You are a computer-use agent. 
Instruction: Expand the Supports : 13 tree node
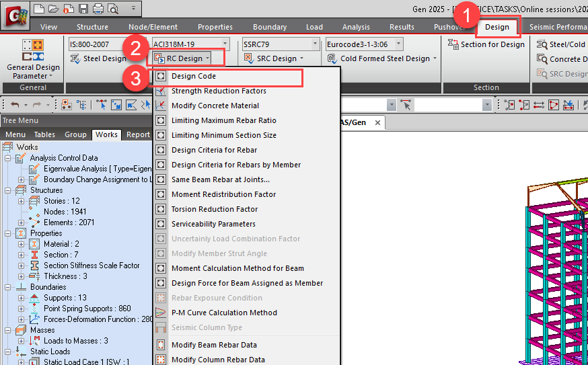pos(21,298)
